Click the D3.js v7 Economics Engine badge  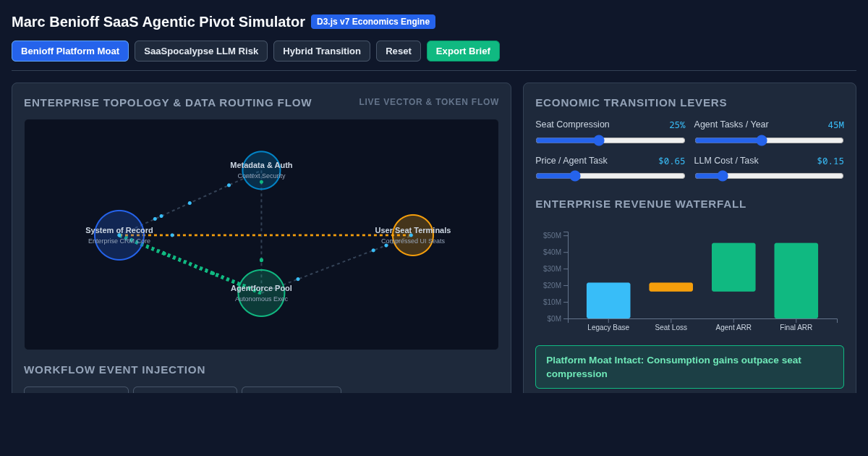(373, 22)
